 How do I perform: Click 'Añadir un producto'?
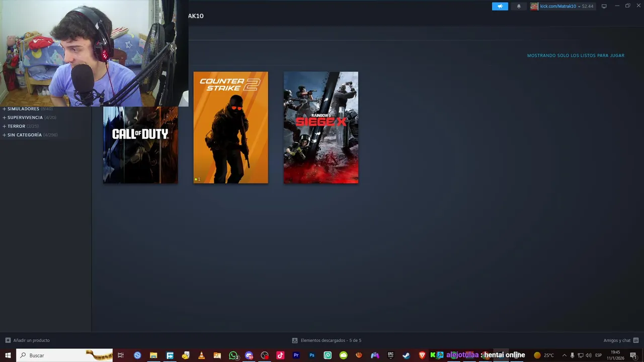click(x=27, y=340)
